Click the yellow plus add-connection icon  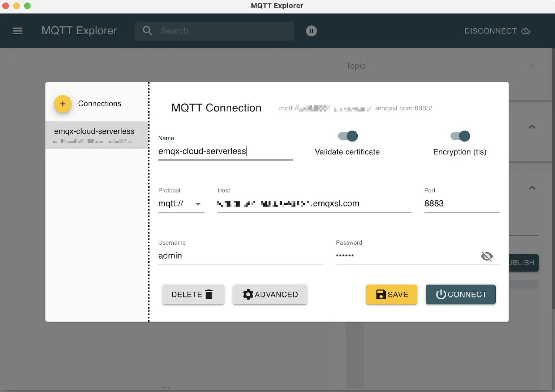click(63, 104)
